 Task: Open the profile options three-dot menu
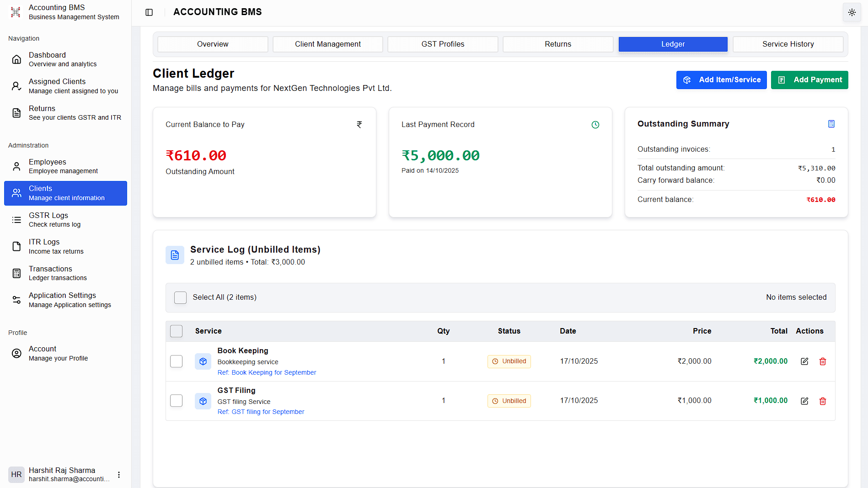click(x=118, y=474)
